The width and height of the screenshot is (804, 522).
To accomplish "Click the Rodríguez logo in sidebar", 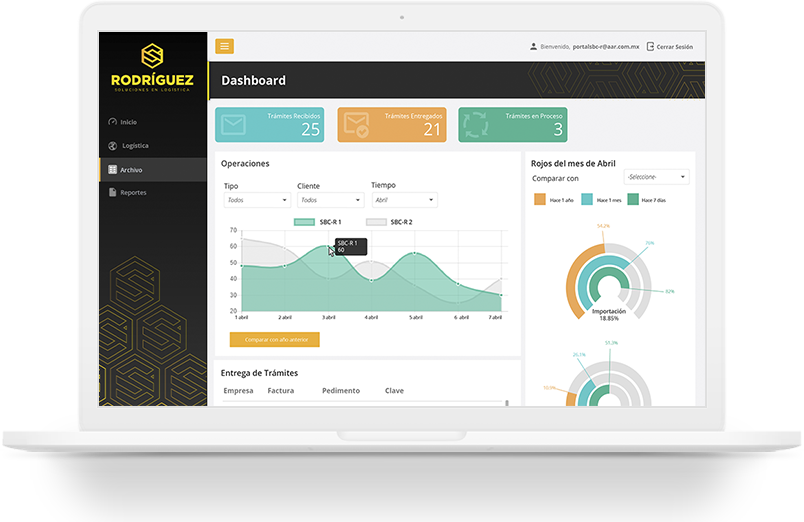I will point(153,68).
